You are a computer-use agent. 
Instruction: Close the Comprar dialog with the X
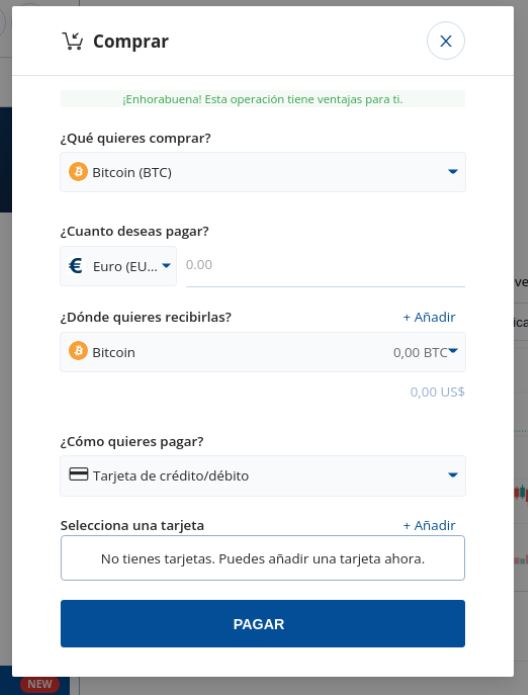[x=446, y=41]
